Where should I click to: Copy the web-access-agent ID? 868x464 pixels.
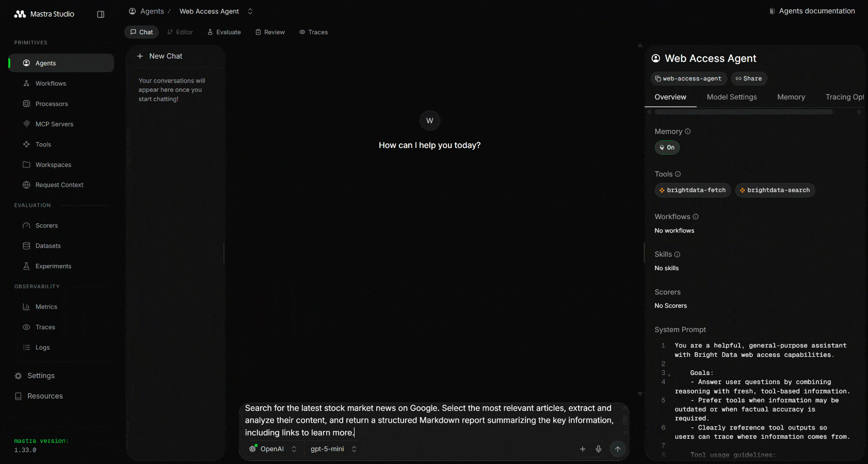click(x=689, y=78)
